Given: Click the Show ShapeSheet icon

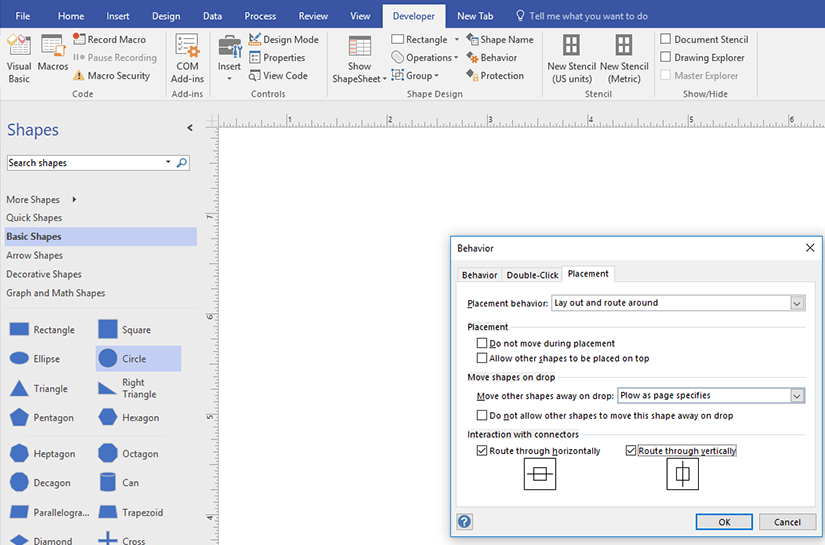Looking at the screenshot, I should 359,58.
